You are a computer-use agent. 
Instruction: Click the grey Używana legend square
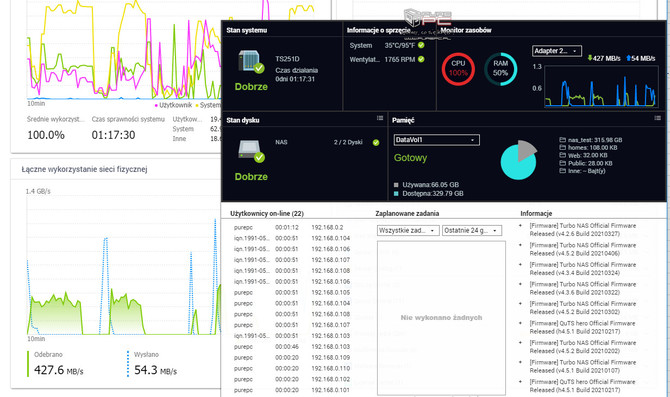(x=396, y=185)
